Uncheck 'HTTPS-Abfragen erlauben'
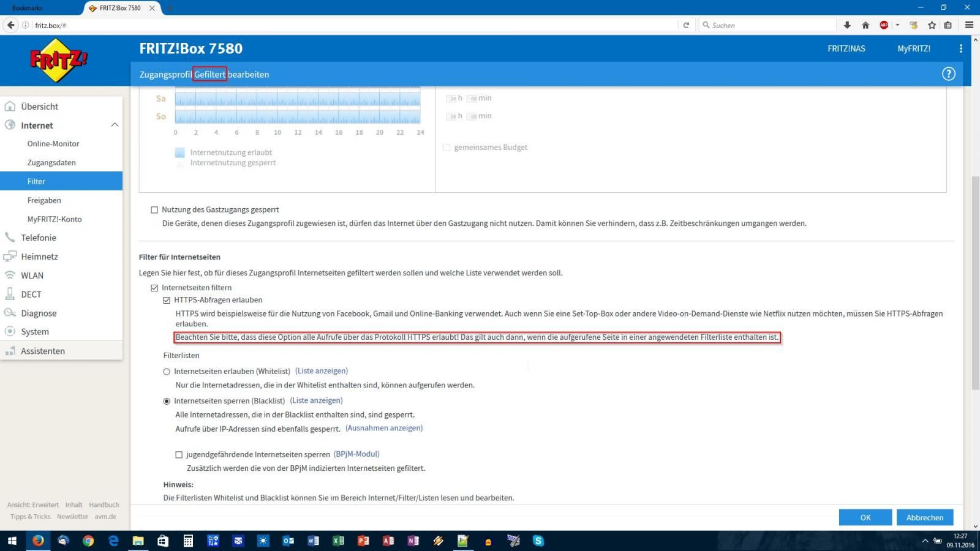 (167, 300)
